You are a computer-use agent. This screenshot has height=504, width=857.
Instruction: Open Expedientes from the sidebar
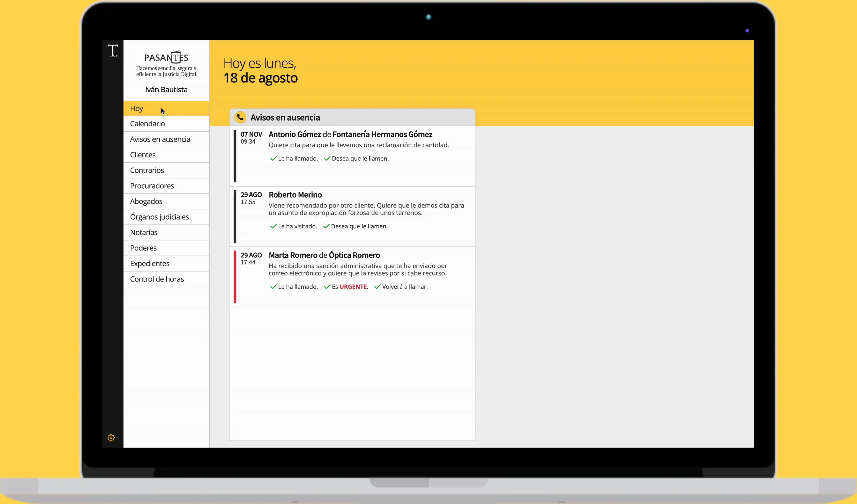point(150,264)
